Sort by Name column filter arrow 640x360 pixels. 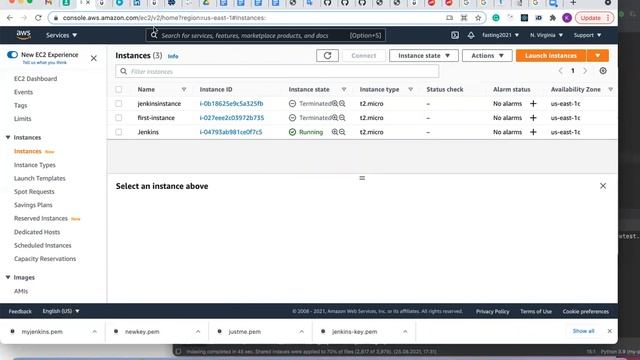point(184,89)
